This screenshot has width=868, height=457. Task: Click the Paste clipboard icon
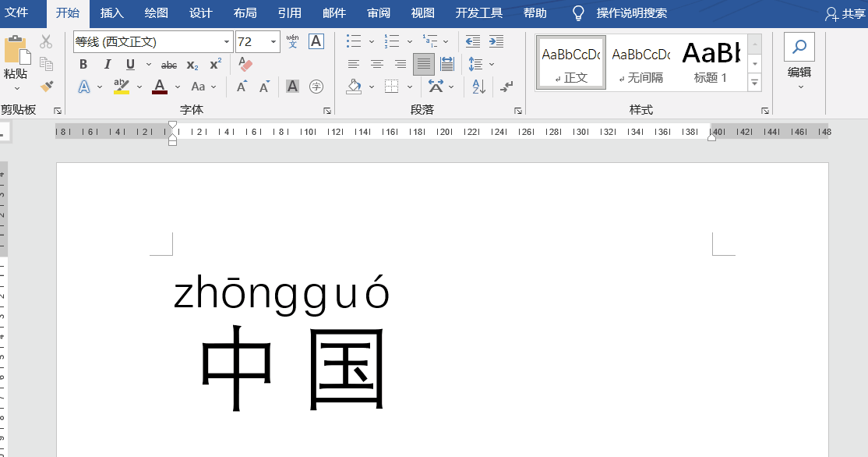[x=17, y=51]
